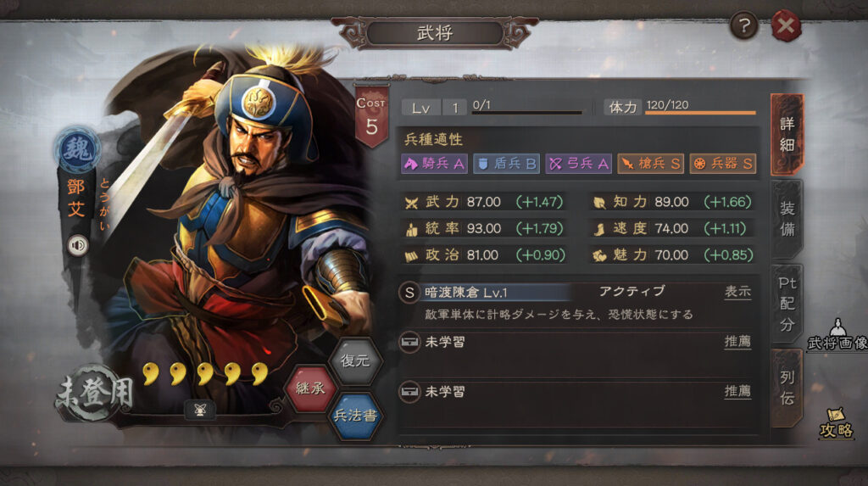Tap the small emblem below stars
868x486 pixels.
pos(200,410)
